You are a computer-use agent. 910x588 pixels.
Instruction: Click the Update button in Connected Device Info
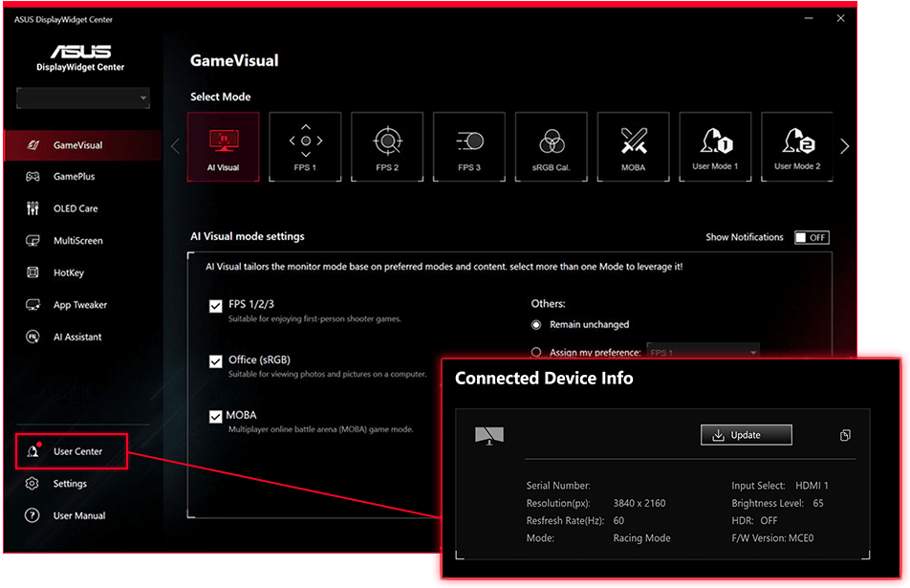click(x=747, y=435)
